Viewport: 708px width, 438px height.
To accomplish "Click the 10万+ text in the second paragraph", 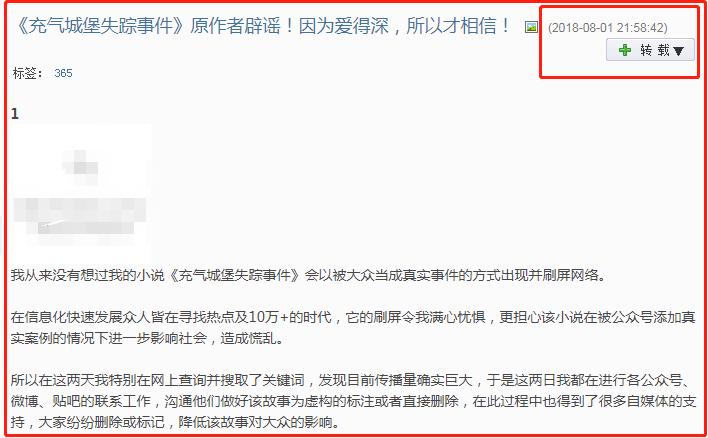I will pyautogui.click(x=268, y=317).
